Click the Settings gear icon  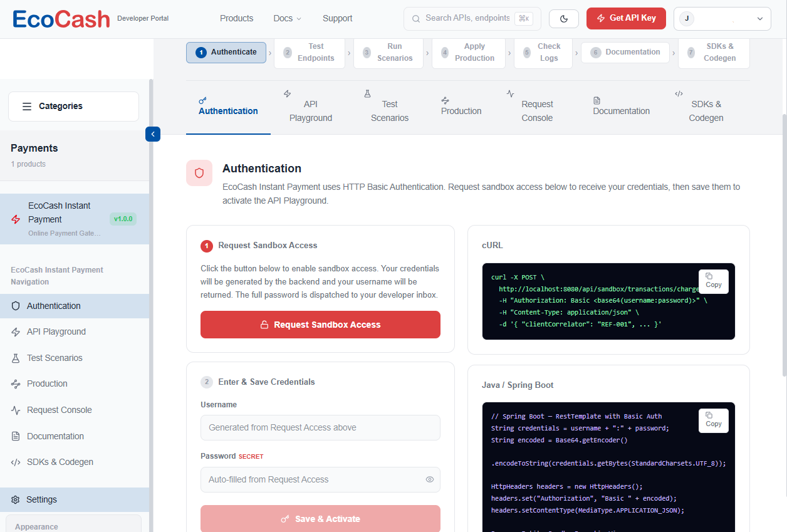tap(16, 499)
